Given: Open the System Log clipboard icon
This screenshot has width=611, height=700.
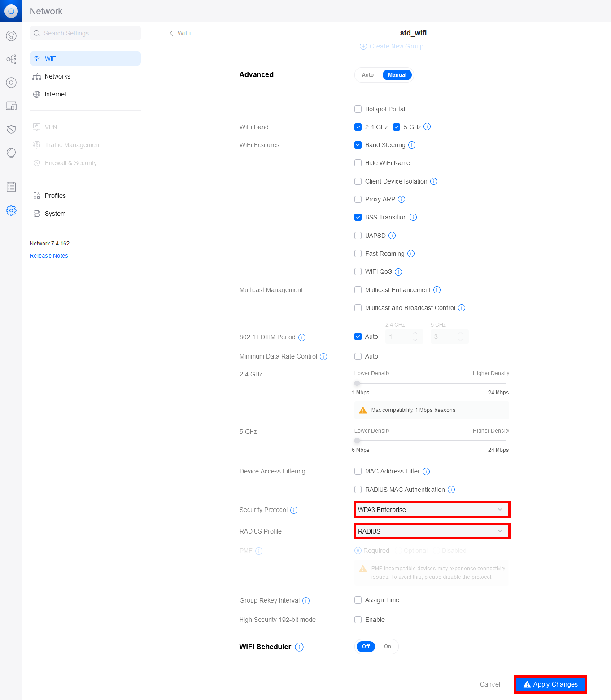Looking at the screenshot, I should pyautogui.click(x=11, y=187).
